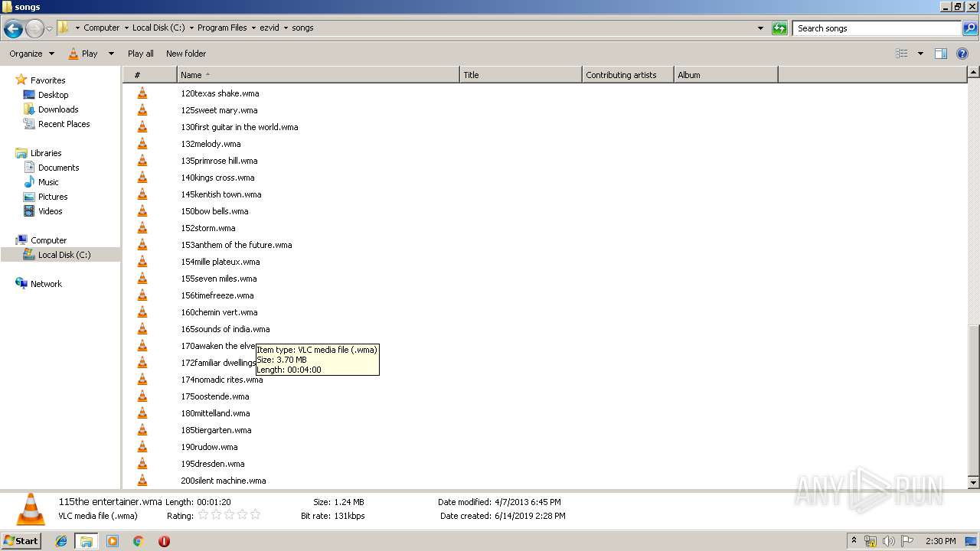Select file 165sounds of india.wma
Viewport: 980px width, 551px height.
click(225, 329)
